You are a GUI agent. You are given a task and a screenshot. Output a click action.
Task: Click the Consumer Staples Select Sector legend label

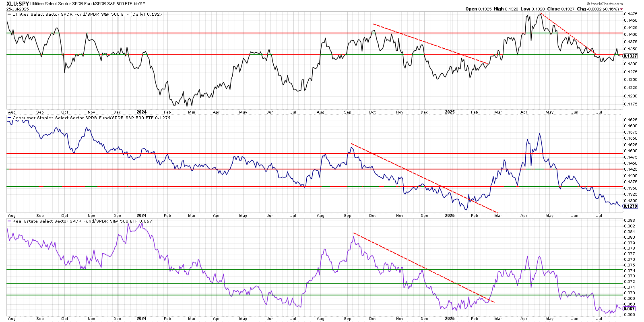[91, 118]
